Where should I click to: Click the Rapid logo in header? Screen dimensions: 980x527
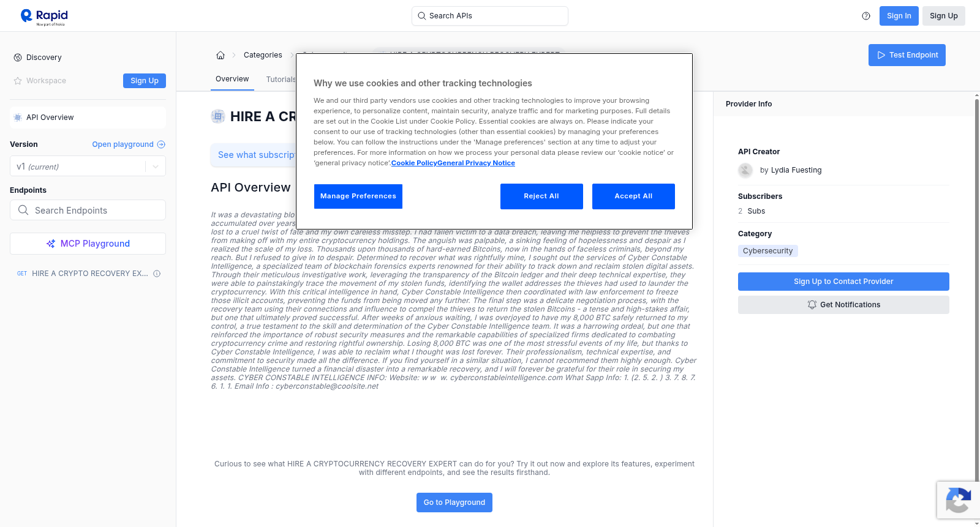coord(44,17)
